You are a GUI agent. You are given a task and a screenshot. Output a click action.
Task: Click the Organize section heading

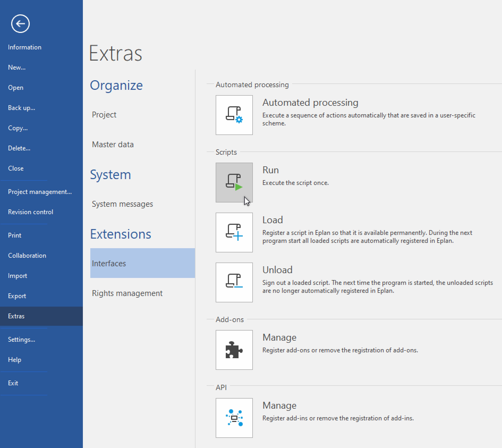116,85
